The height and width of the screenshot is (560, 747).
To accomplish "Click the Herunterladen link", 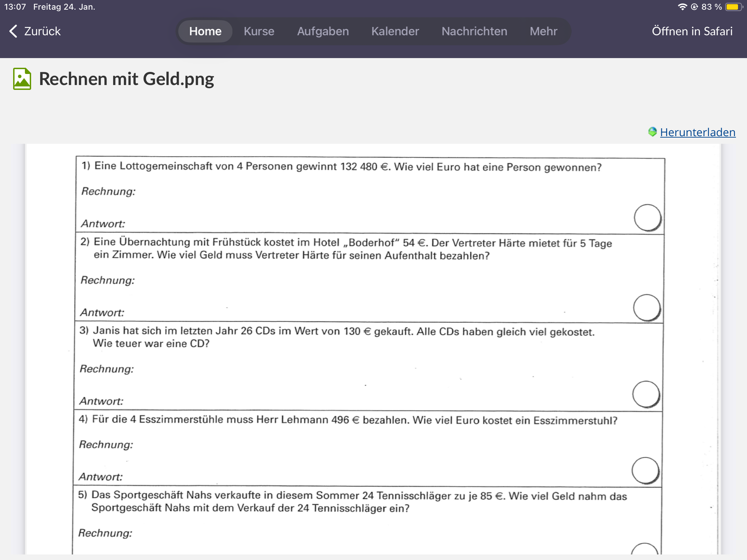I will point(698,132).
